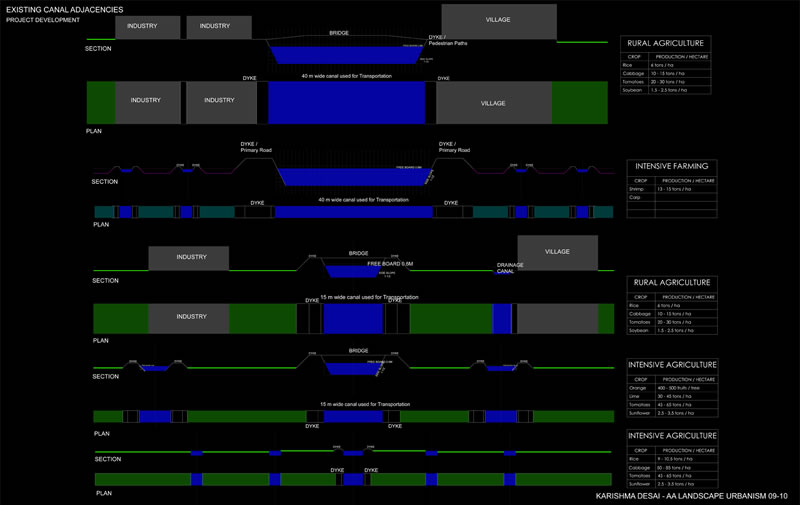This screenshot has height=505, width=800.
Task: Click 'KARISHMA DESAI - AA LANDSCAPE URBANISM 09-10' credit
Action: pyautogui.click(x=691, y=496)
